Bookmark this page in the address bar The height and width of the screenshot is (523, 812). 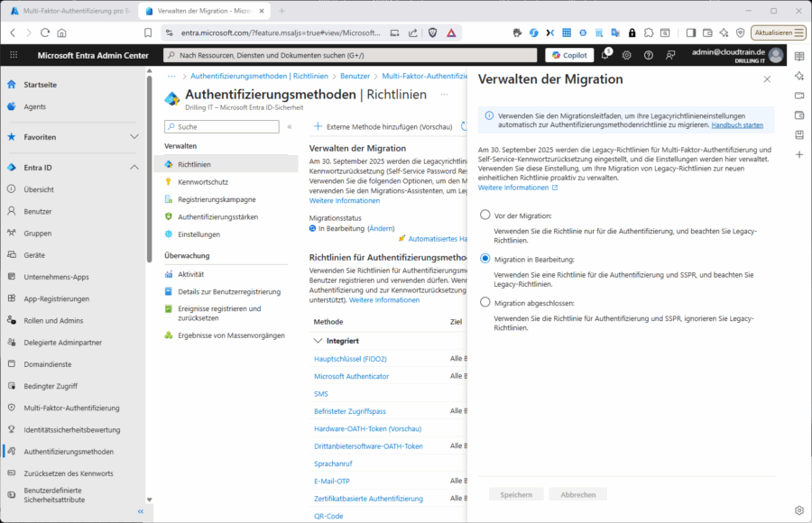(148, 32)
